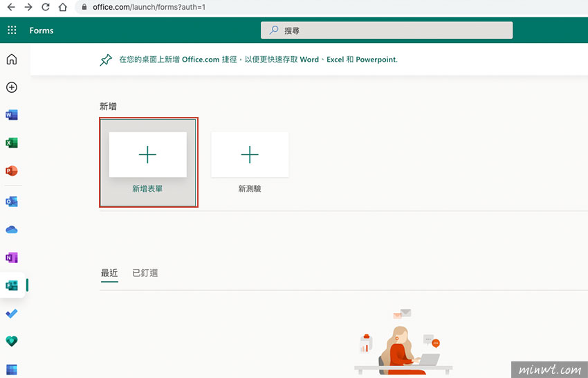
Task: Switch to the 最近 tab
Action: [x=109, y=273]
